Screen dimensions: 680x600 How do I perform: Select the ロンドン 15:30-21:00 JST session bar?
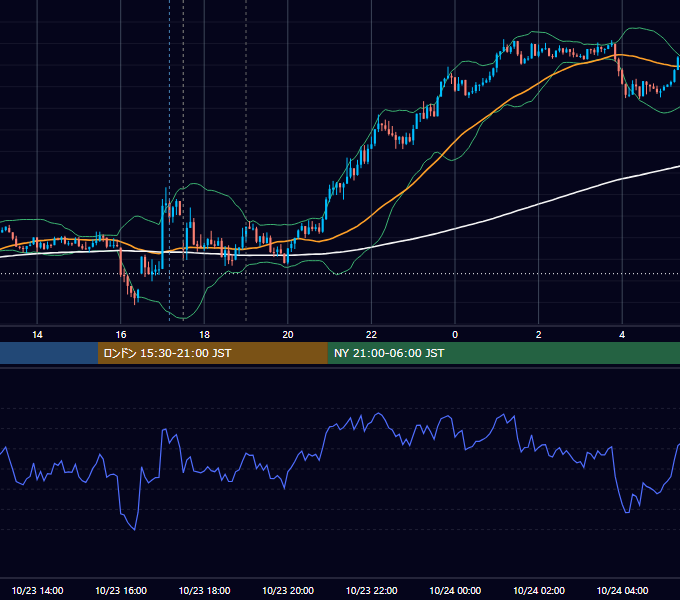pyautogui.click(x=212, y=353)
